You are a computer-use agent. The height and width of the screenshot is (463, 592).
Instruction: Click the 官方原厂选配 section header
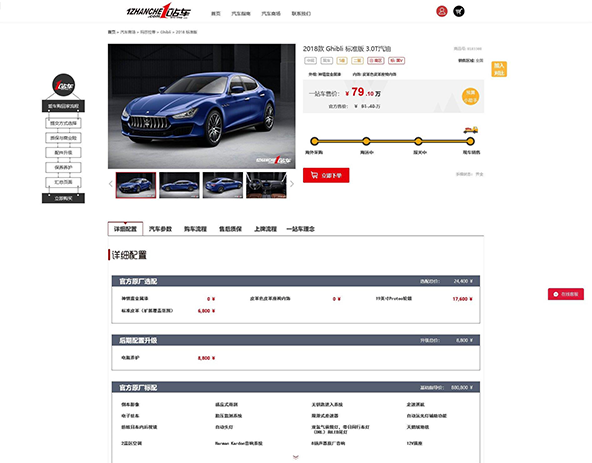(x=296, y=281)
